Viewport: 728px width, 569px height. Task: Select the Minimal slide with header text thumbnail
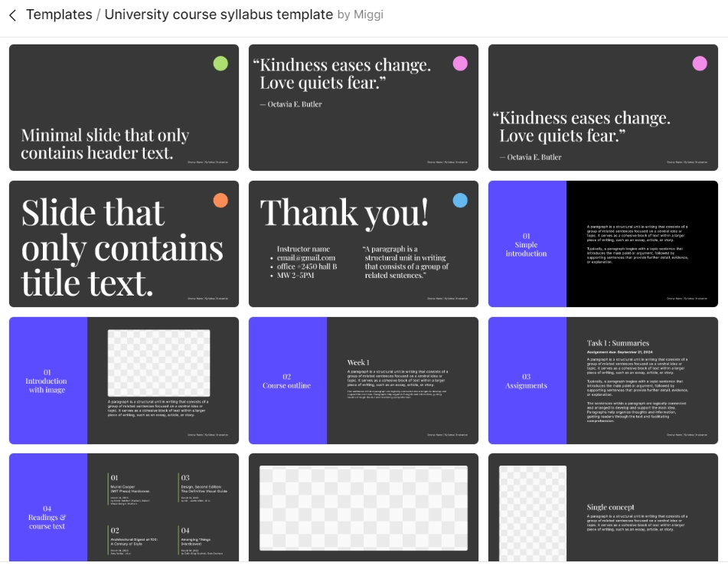tap(124, 107)
